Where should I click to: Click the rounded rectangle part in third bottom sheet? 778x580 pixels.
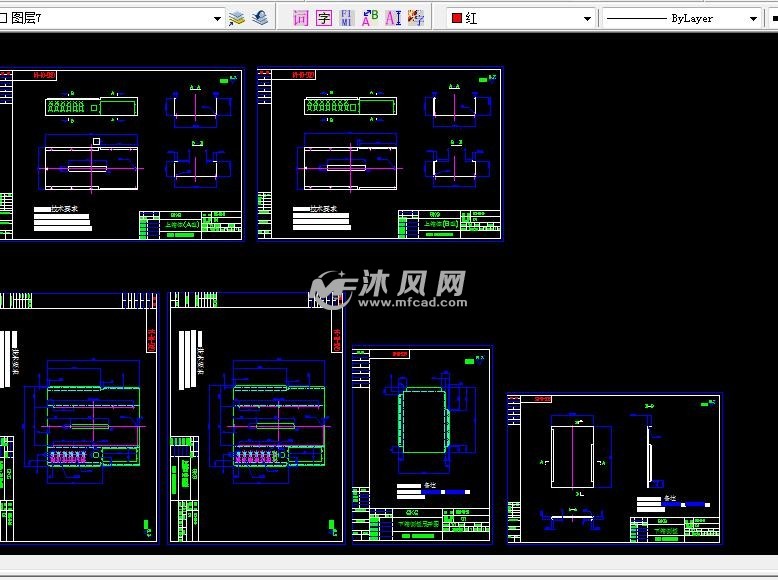pyautogui.click(x=424, y=420)
